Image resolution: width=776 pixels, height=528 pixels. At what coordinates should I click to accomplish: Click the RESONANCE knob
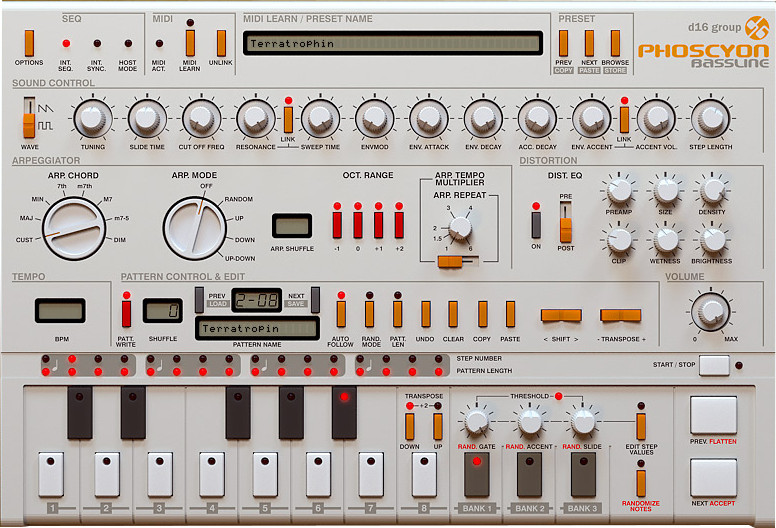(x=255, y=118)
